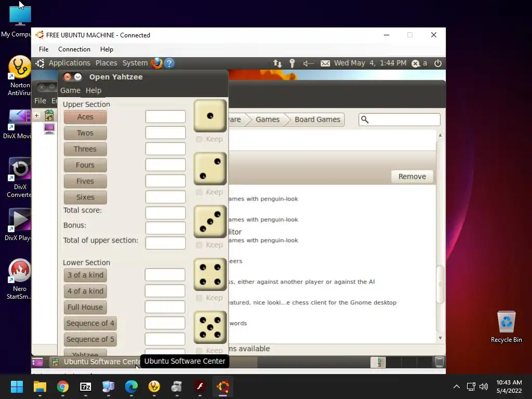Open the Norton AntiVirus desktop shortcut
This screenshot has width=532, height=399.
point(20,76)
